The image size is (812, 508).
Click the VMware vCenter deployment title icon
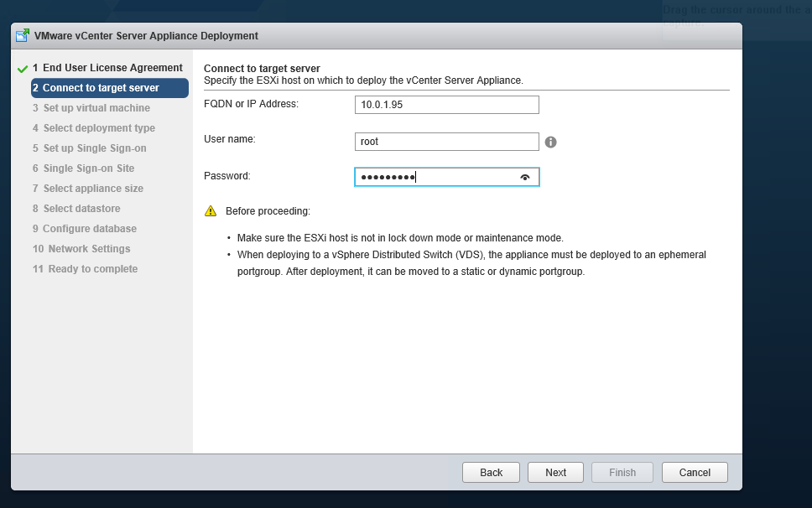[x=23, y=35]
